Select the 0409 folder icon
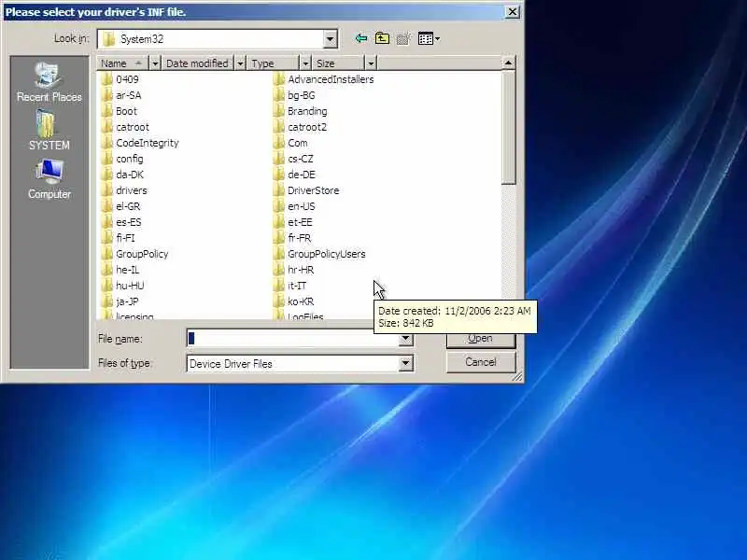Screen dimensions: 747x560 [107, 79]
